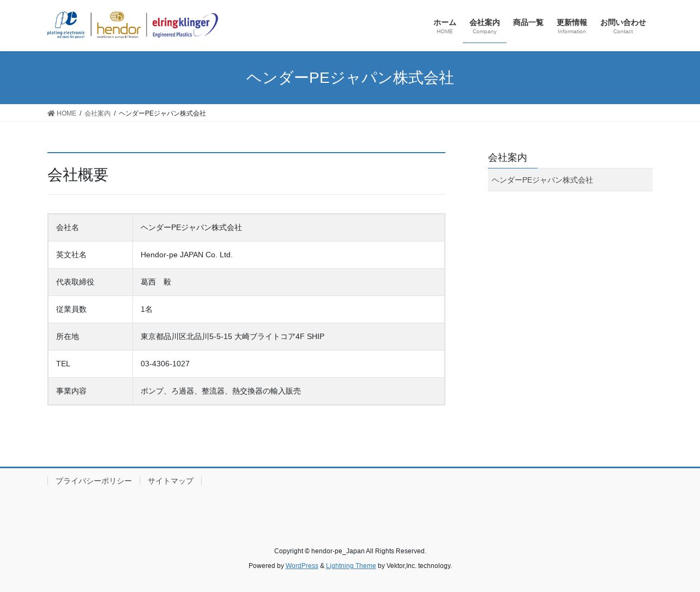Click phone number 03-4306-1027
The image size is (700, 592).
[165, 364]
